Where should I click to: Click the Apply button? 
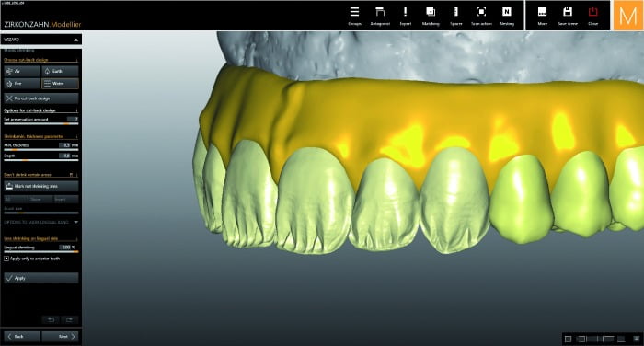coord(41,278)
